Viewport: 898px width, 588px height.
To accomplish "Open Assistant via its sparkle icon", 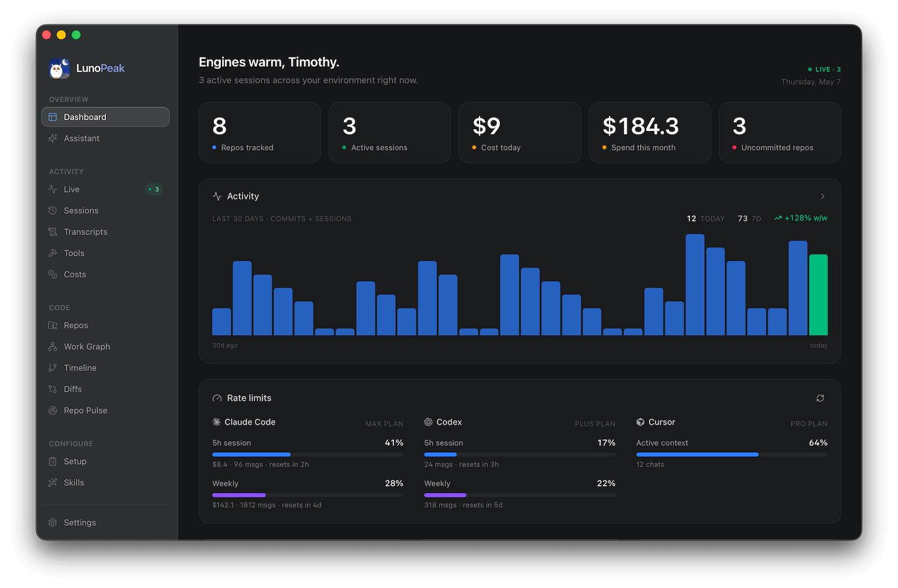I will click(x=53, y=138).
